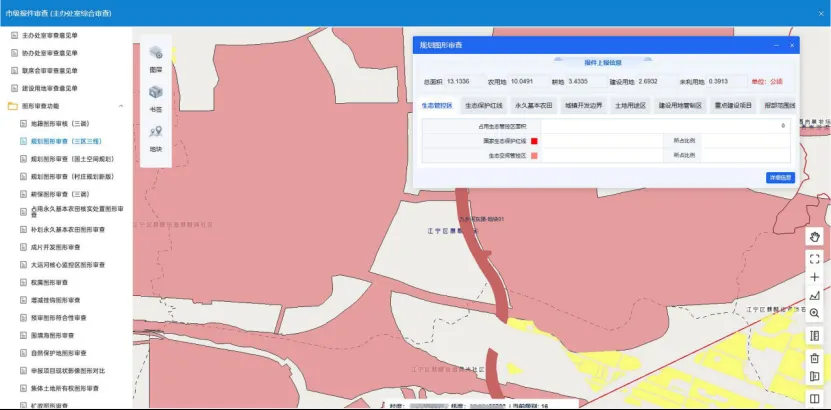831x410 pixels.
Task: Open 规划图形审查（村庄规划新版） item
Action: [73, 176]
